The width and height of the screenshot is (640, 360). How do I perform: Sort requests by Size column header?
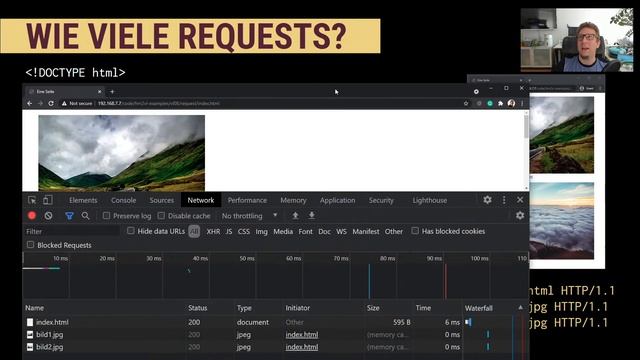click(373, 308)
